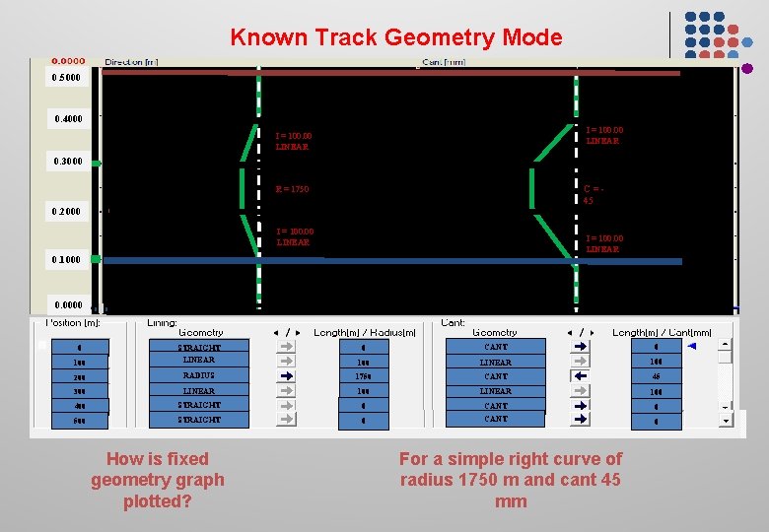
Task: Click the green marker at 0.3000 on the axis
Action: [97, 164]
